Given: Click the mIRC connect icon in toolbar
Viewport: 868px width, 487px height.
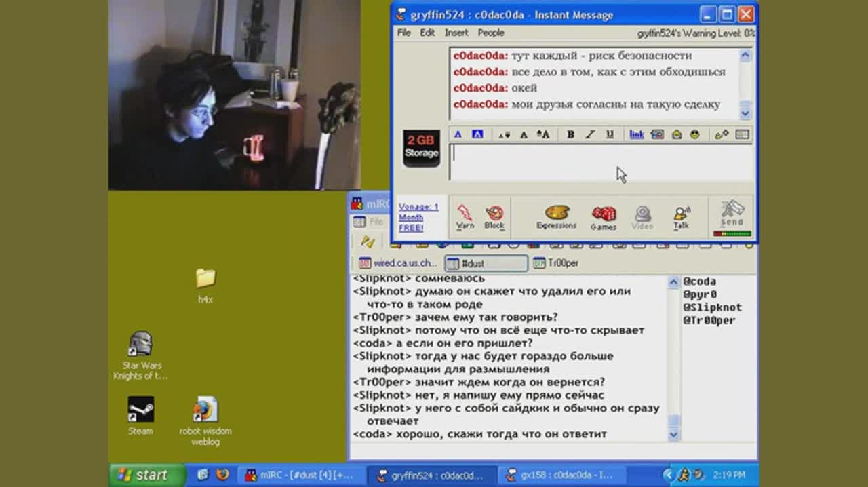Looking at the screenshot, I should point(368,241).
